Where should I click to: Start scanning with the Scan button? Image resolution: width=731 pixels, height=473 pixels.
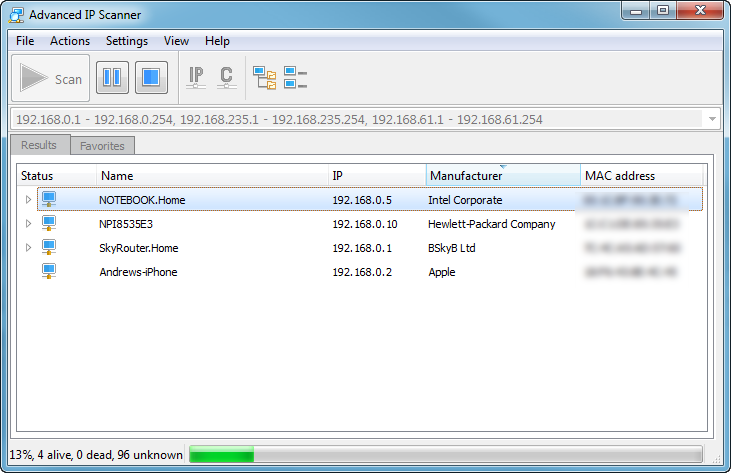[x=50, y=78]
